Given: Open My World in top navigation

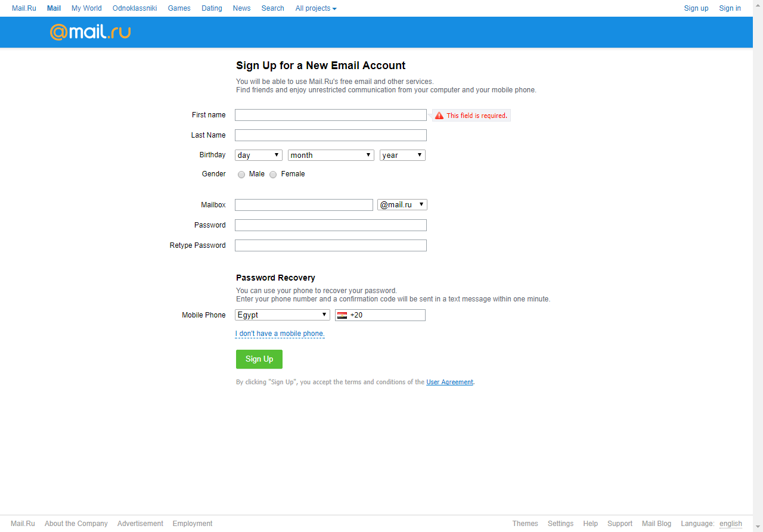Looking at the screenshot, I should pos(86,8).
